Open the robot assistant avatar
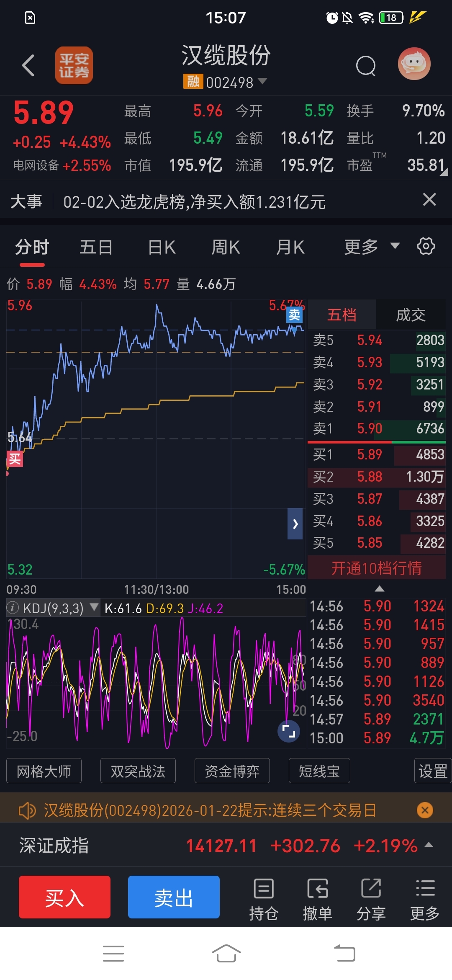This screenshot has width=452, height=980. click(414, 64)
